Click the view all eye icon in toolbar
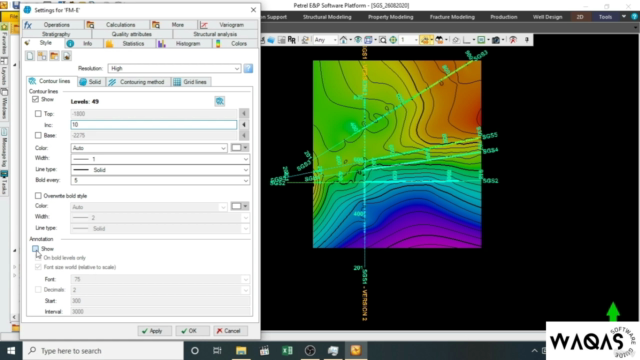The height and width of the screenshot is (360, 640). tap(358, 40)
